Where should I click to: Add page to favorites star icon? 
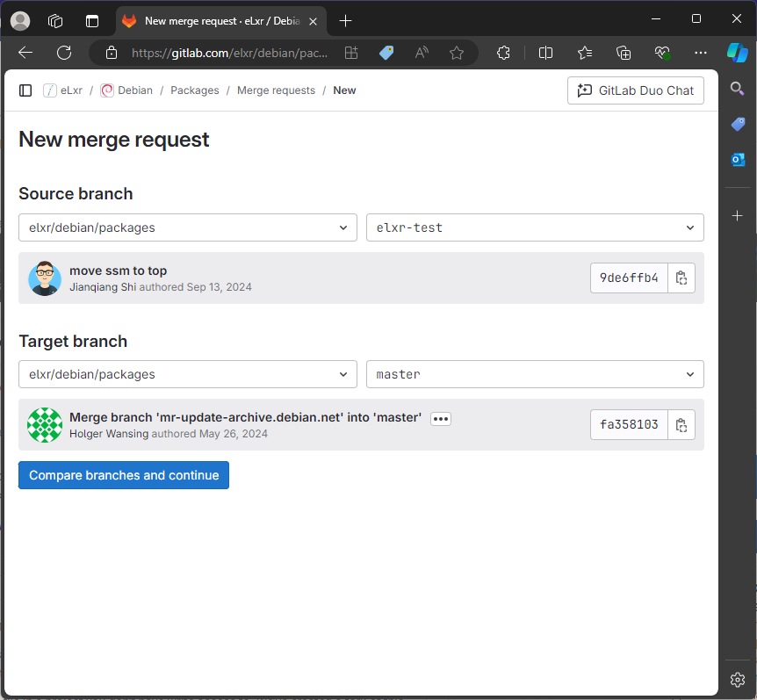[x=457, y=53]
